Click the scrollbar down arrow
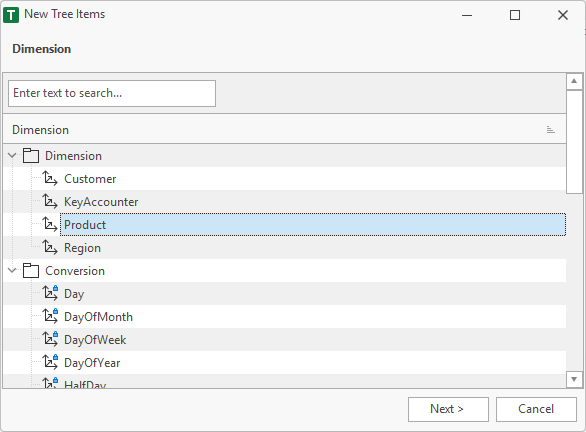 click(x=574, y=379)
